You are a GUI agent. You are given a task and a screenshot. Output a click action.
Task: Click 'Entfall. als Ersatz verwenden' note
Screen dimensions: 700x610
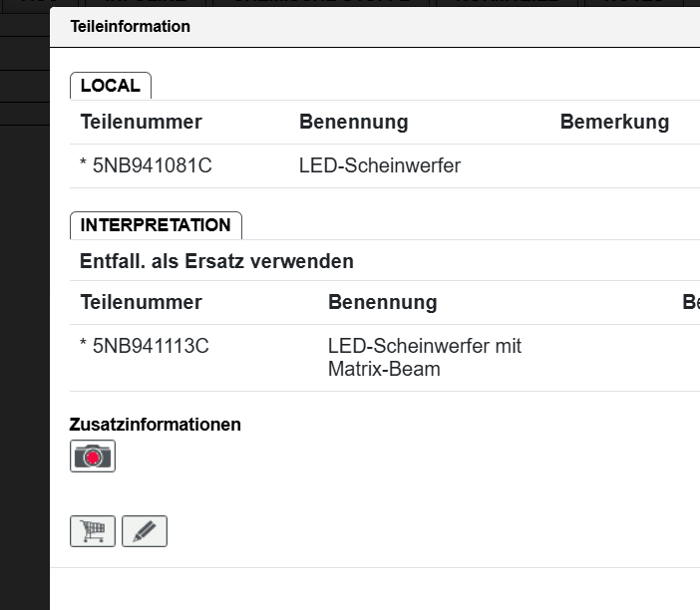pos(216,262)
